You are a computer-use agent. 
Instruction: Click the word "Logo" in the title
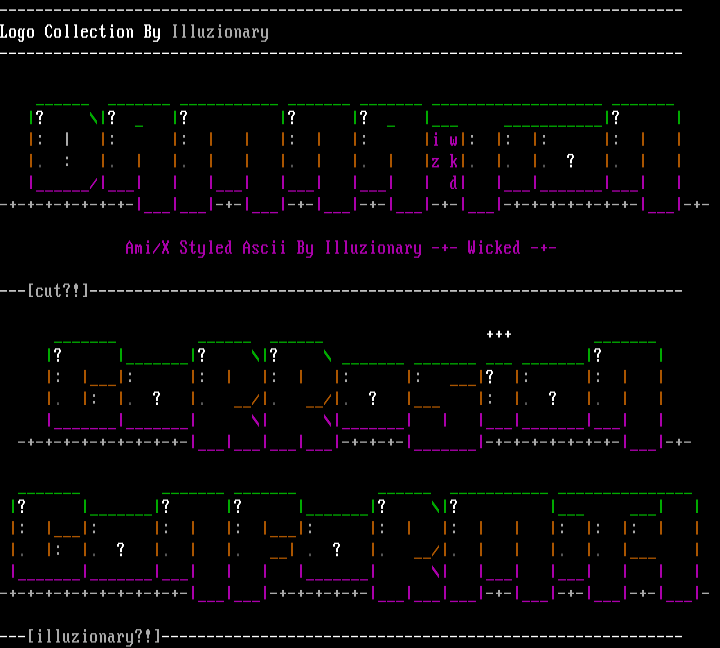coord(17,32)
